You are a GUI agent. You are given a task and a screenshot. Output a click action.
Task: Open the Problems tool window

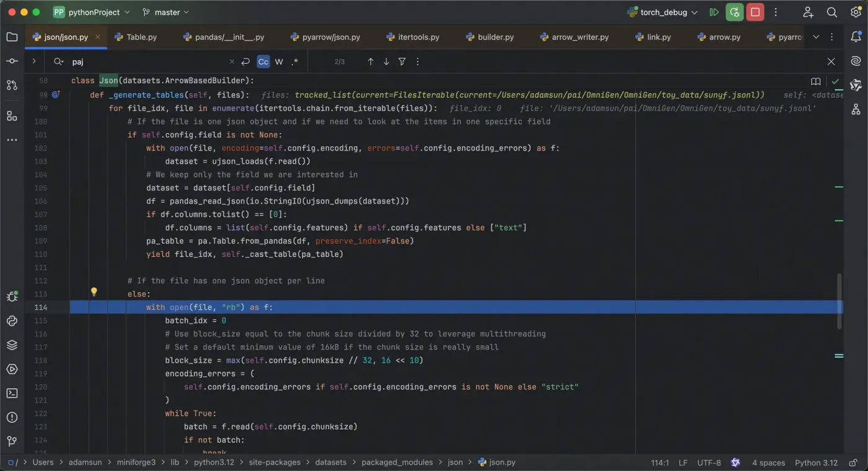[x=12, y=417]
